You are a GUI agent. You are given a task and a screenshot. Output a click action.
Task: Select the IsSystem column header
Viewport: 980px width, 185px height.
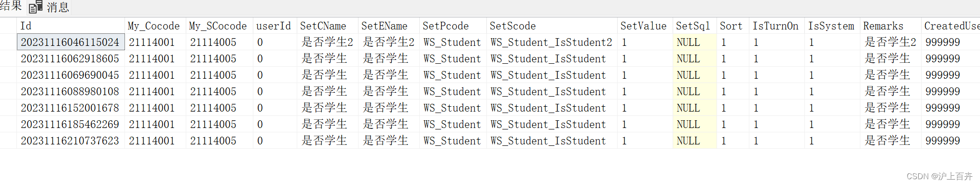tap(832, 26)
